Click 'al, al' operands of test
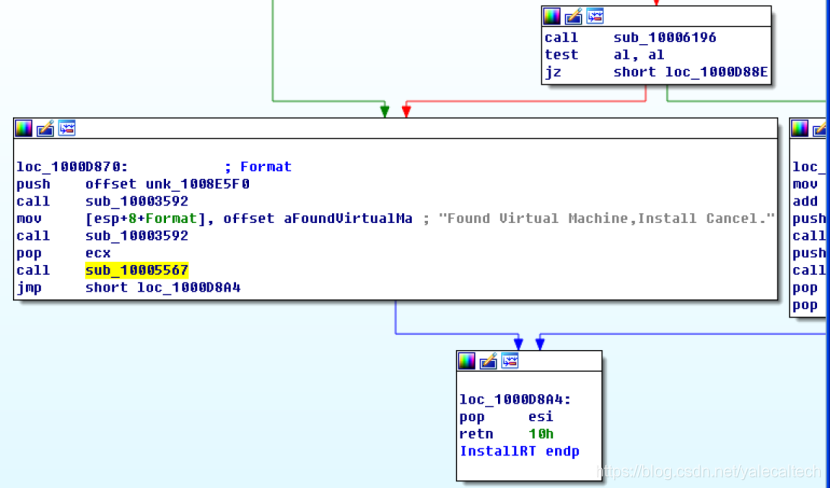Screen dimensions: 830x490 [639, 55]
